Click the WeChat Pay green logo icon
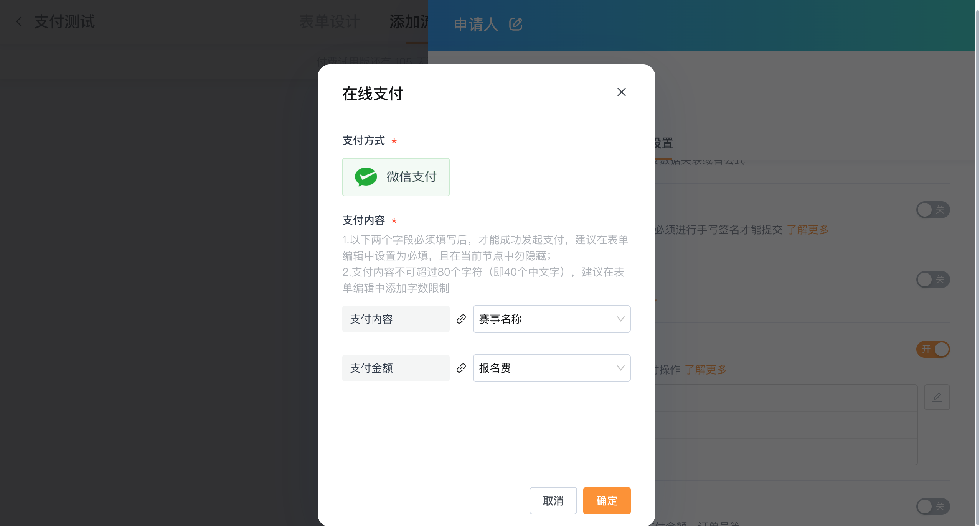This screenshot has height=526, width=980. [366, 177]
